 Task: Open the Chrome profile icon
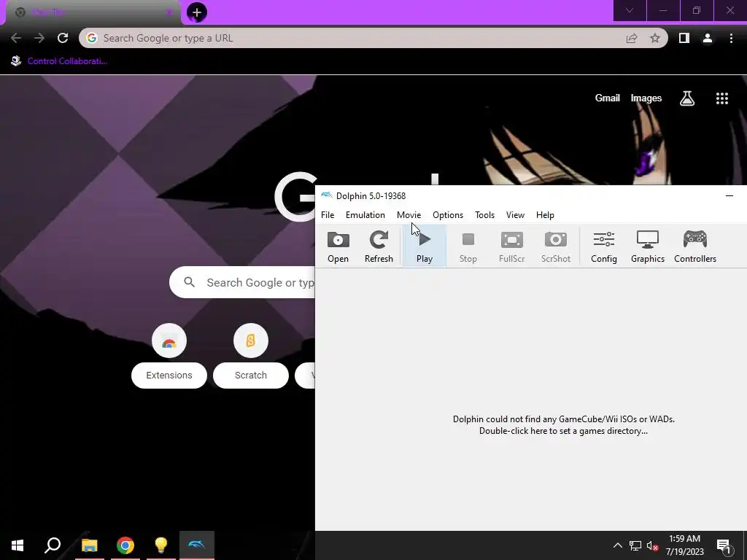(708, 38)
